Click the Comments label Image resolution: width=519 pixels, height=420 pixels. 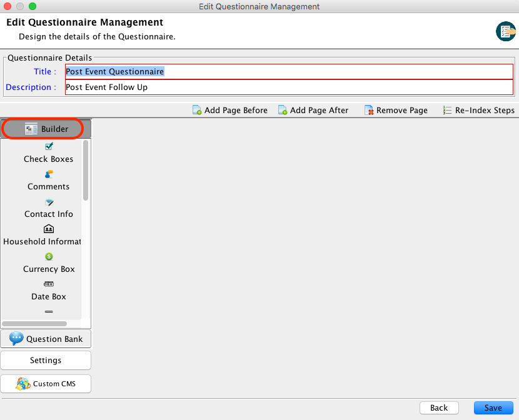click(x=48, y=186)
